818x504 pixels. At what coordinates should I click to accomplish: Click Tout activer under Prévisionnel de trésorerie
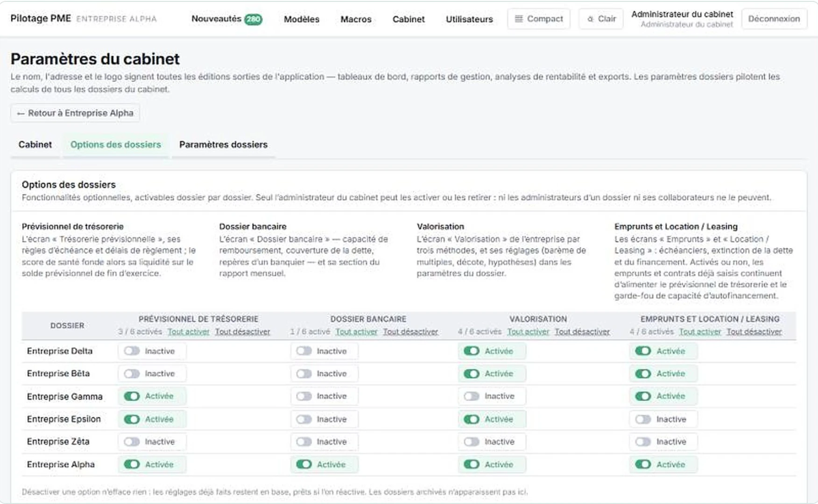point(189,332)
